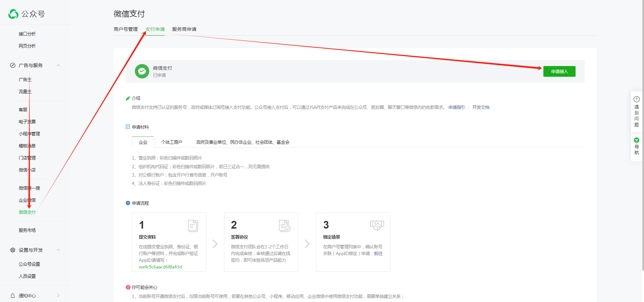
Task: Open 广告主 in the sidebar
Action: pyautogui.click(x=25, y=79)
